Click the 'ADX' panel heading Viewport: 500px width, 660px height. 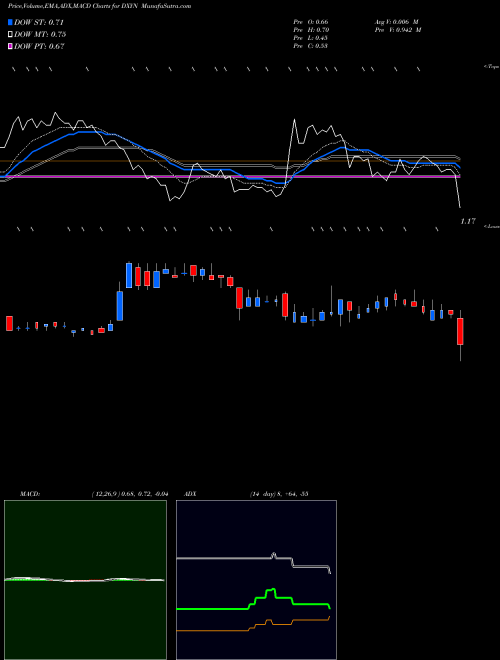pos(190,494)
